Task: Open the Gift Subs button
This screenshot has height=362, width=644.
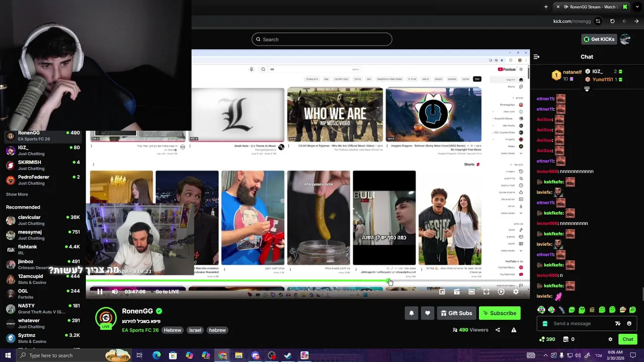Action: click(456, 313)
